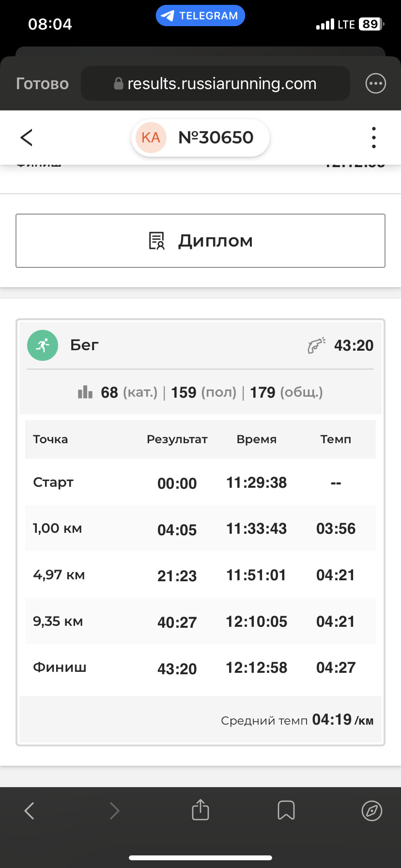
Task: Tap Готово to close browser
Action: [x=43, y=84]
